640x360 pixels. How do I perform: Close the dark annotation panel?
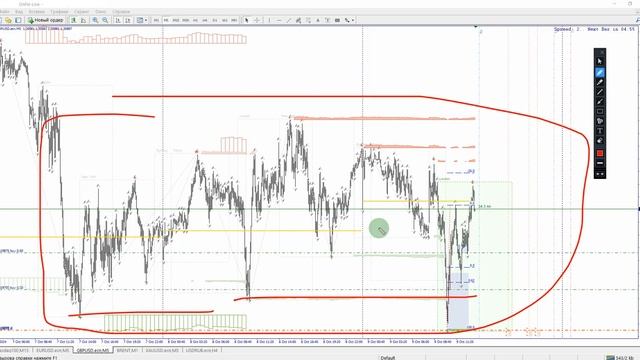pos(602,52)
